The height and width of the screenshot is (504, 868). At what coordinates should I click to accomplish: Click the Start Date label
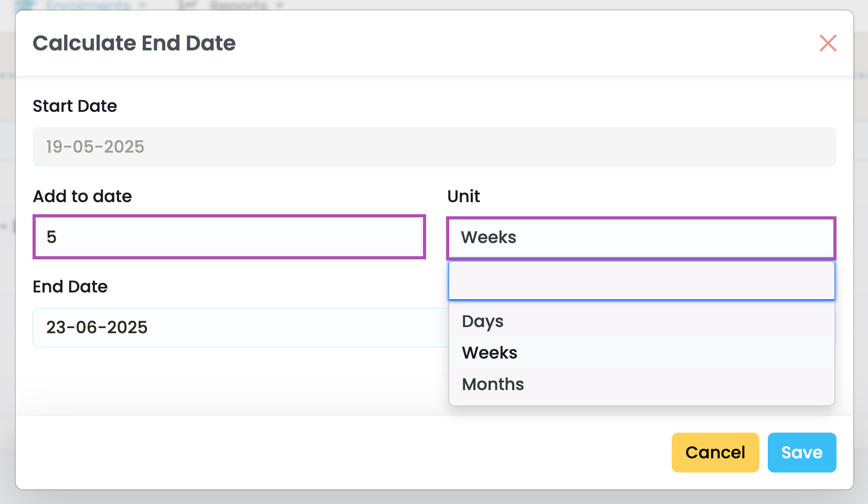[75, 106]
